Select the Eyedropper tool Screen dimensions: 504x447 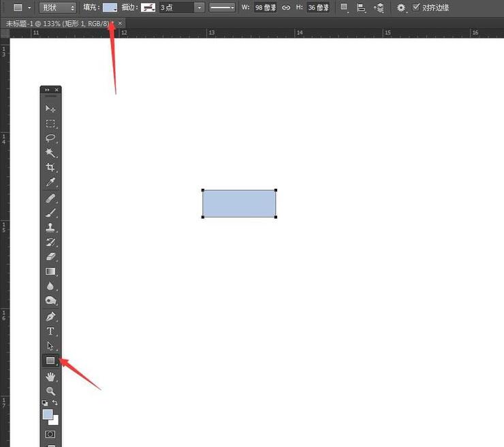point(50,182)
